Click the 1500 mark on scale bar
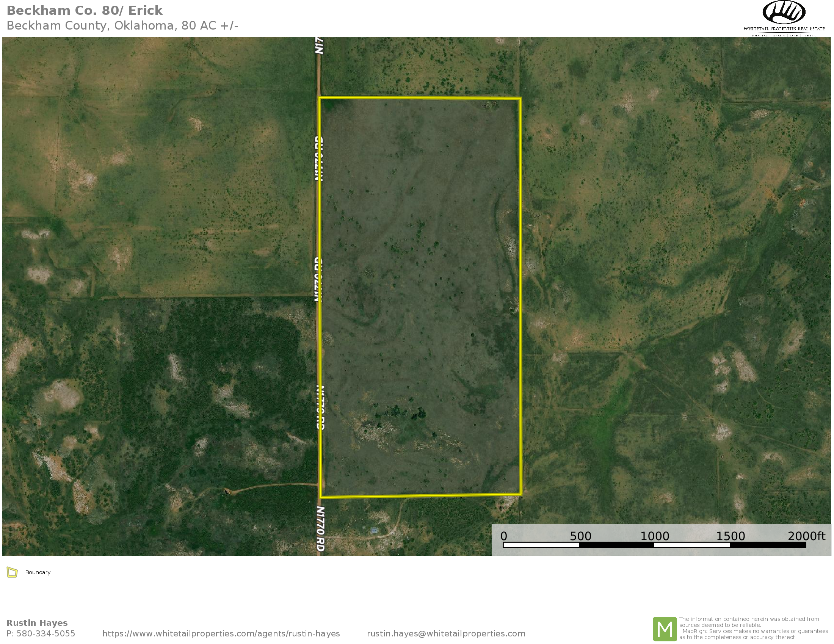834x644 pixels. (730, 536)
